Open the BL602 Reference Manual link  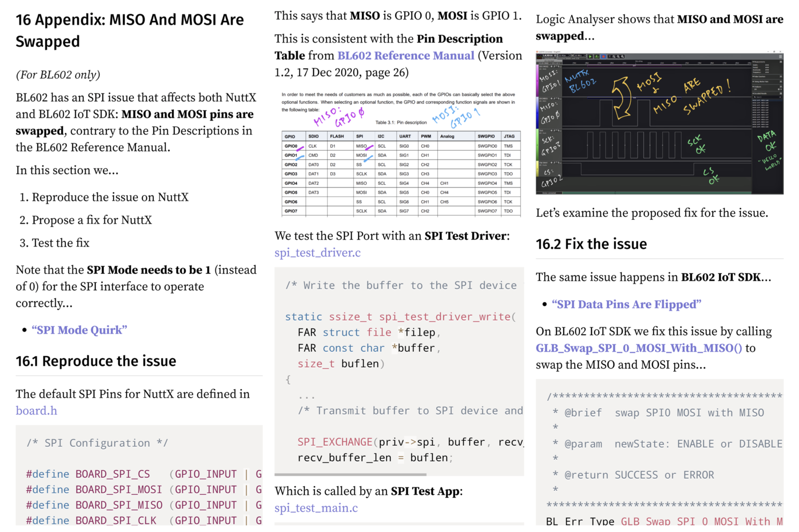tap(406, 55)
